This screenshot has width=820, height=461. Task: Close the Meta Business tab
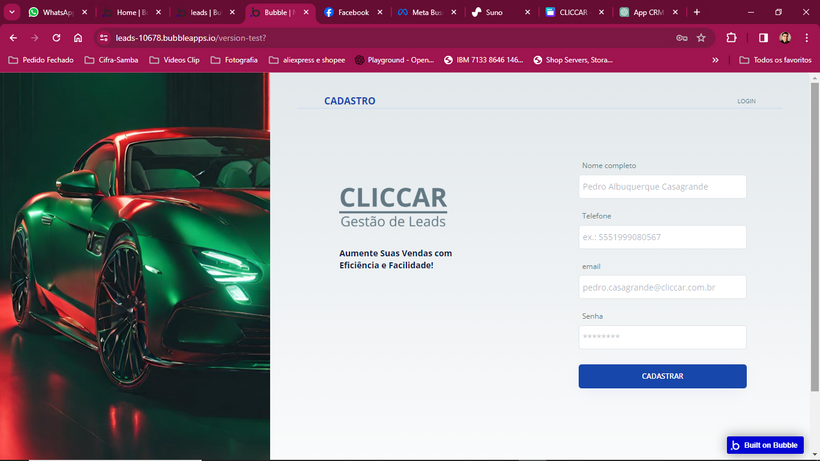click(x=453, y=12)
